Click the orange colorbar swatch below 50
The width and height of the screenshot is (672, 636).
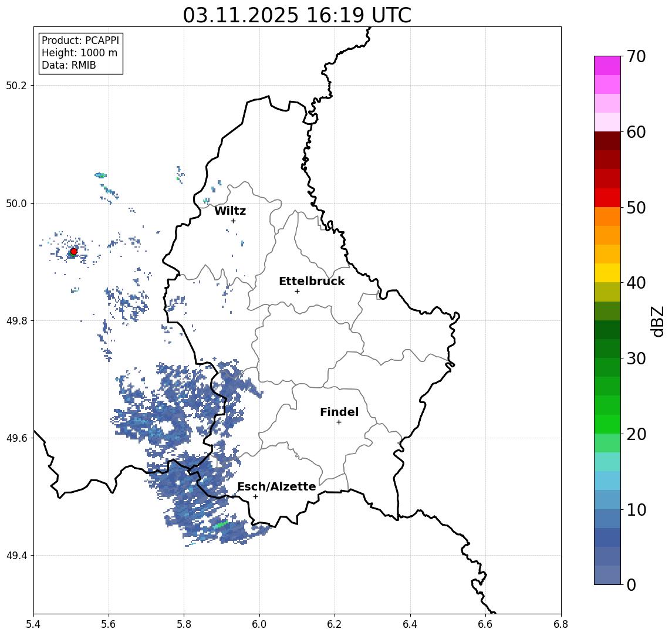pyautogui.click(x=607, y=216)
